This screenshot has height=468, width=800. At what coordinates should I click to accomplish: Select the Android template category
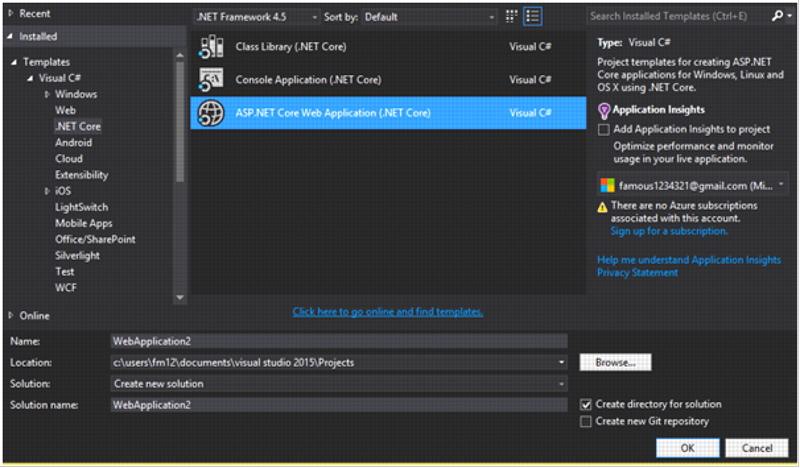73,142
